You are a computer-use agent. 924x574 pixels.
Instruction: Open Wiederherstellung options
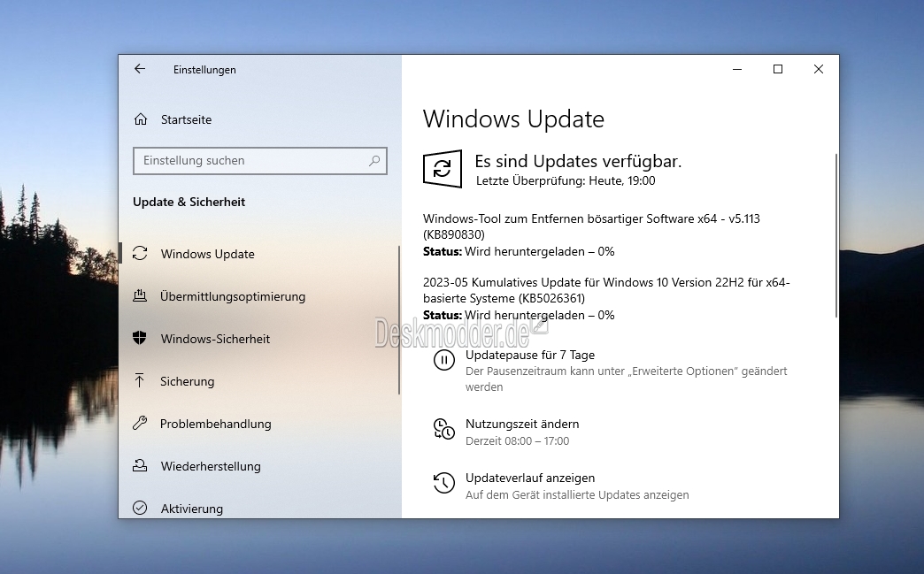click(x=211, y=466)
